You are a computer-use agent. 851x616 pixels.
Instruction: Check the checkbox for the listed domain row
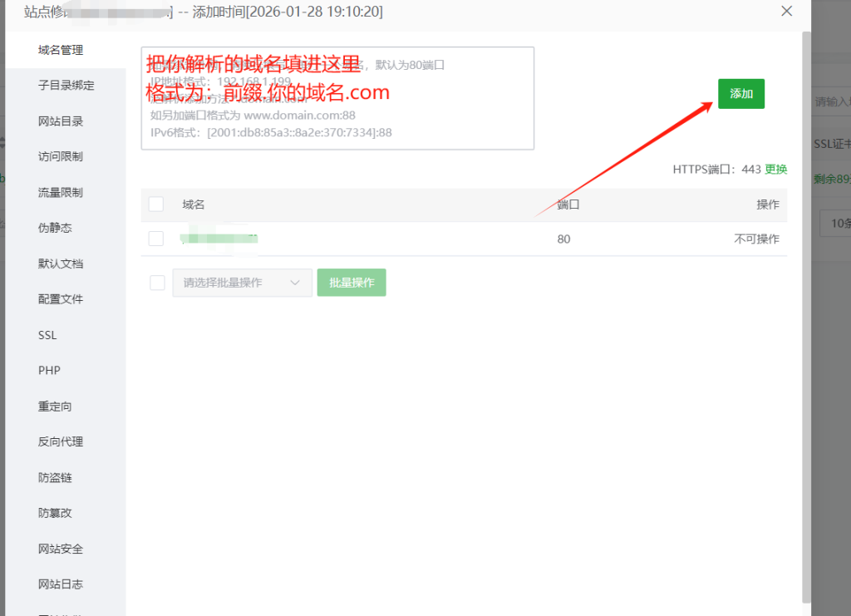click(155, 239)
